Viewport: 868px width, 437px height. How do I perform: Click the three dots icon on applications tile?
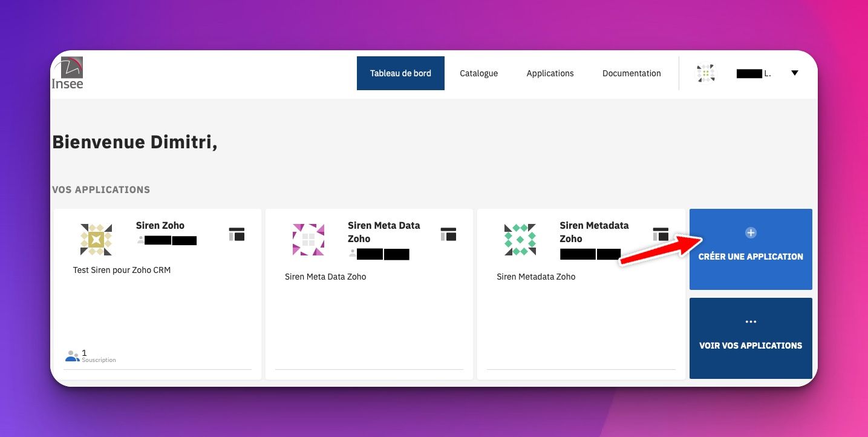751,321
